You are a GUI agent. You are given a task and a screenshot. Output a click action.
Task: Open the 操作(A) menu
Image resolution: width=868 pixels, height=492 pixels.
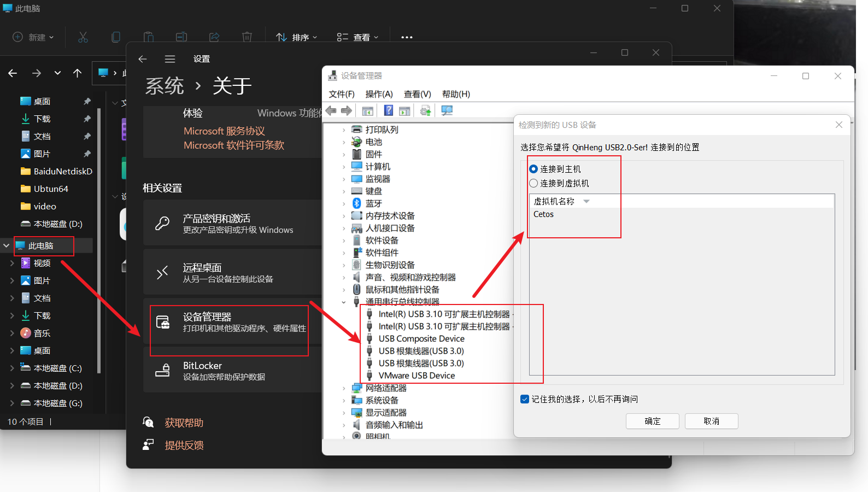(379, 94)
